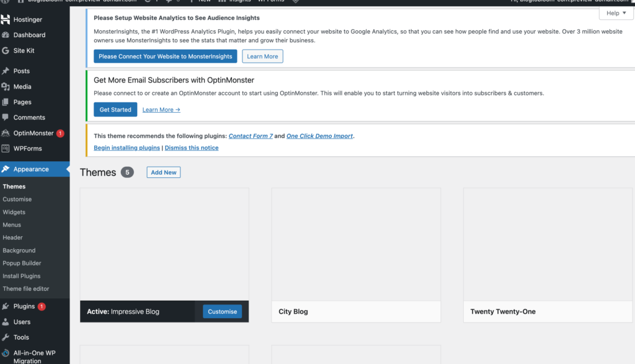Open the One Click Demo Import link
The image size is (635, 364).
(319, 136)
